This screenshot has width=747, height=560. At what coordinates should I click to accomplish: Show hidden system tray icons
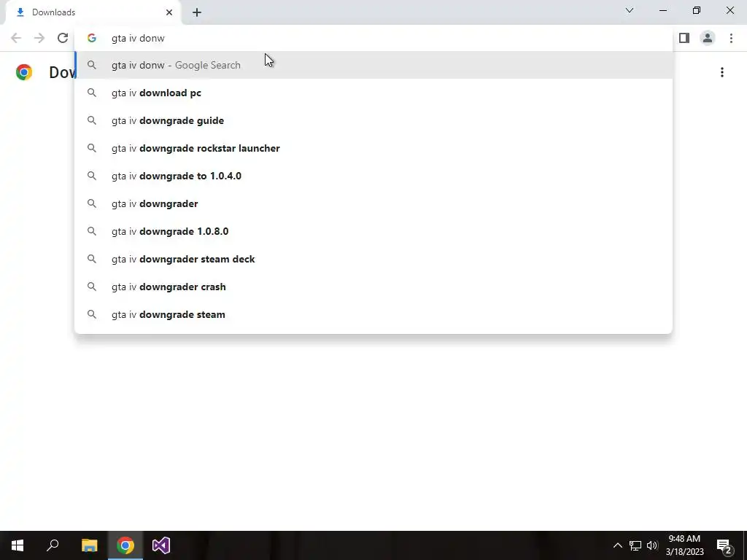point(617,545)
